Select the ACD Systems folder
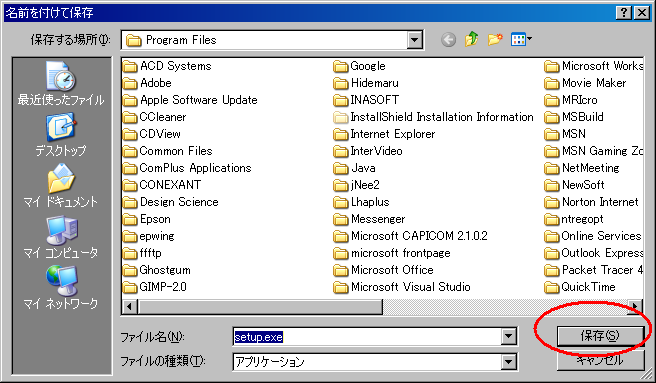 (167, 66)
